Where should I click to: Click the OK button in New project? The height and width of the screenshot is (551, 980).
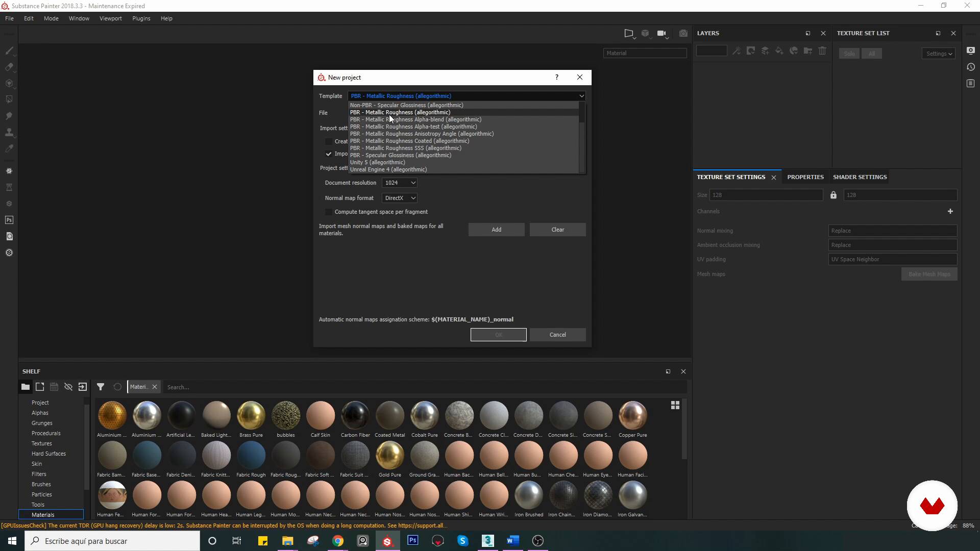pyautogui.click(x=498, y=335)
